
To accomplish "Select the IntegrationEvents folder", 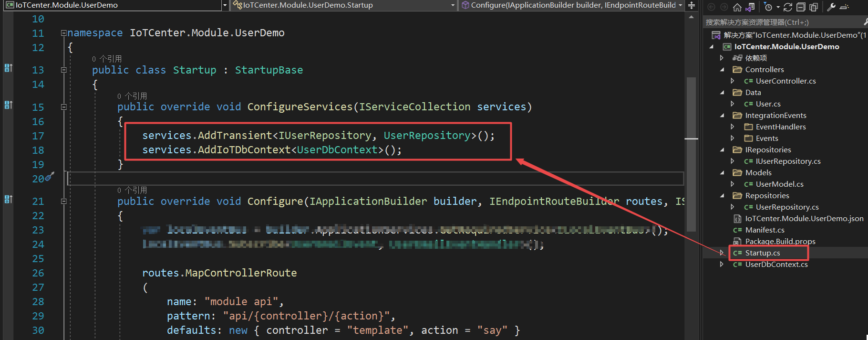I will coord(775,115).
